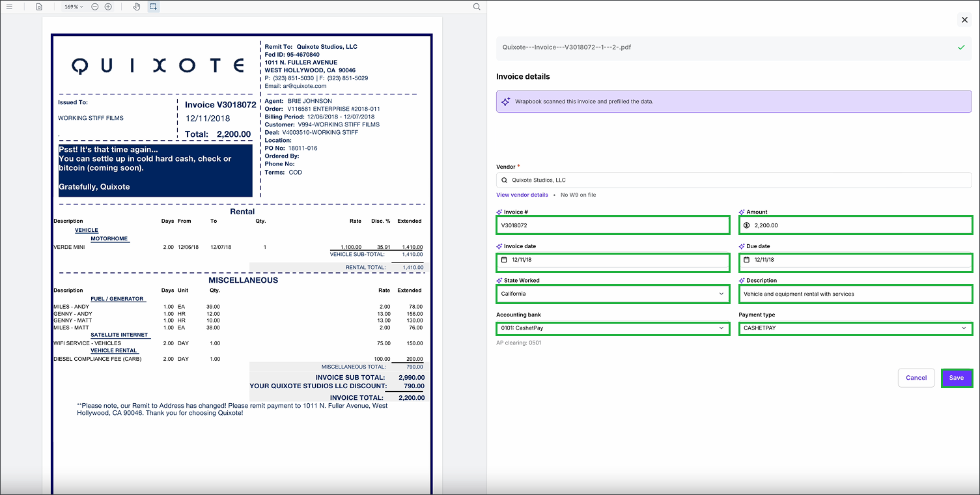Image resolution: width=980 pixels, height=495 pixels.
Task: Click 'DIESEL COMPLIANCE FEE (CARB)' row in PDF
Action: pos(98,359)
